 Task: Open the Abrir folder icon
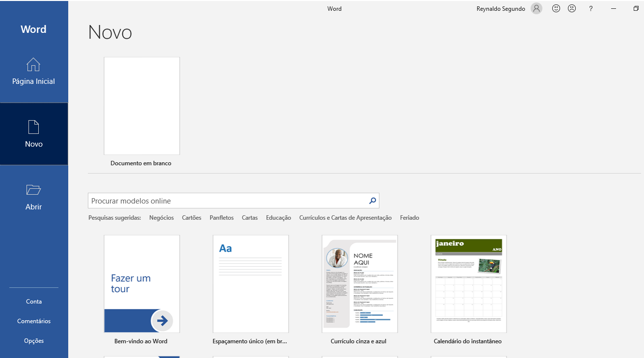[33, 190]
